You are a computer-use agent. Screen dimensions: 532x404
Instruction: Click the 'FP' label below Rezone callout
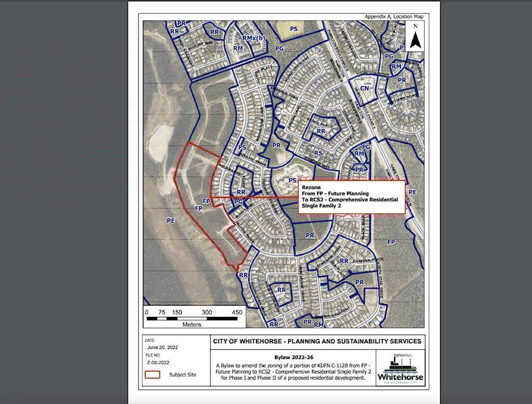coord(391,242)
